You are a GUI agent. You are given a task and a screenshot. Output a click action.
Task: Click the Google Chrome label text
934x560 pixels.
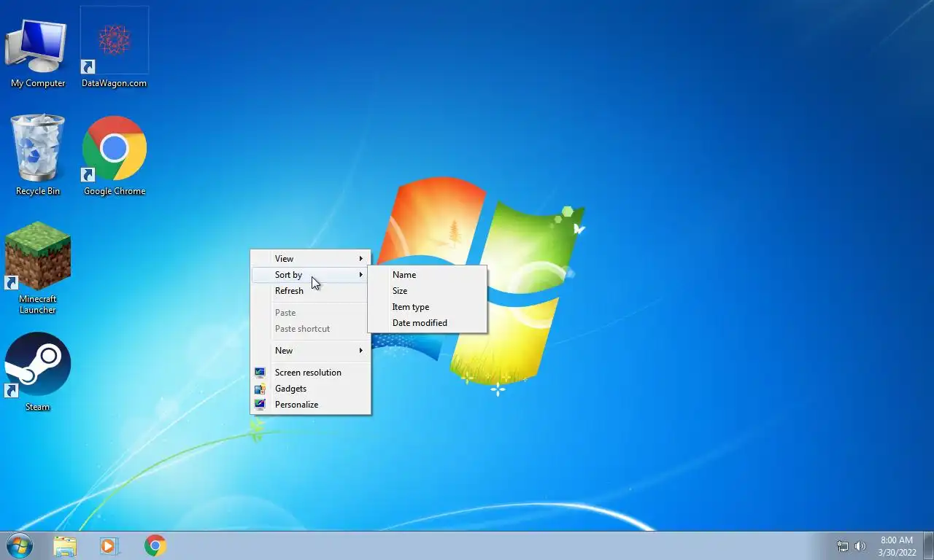click(x=115, y=191)
